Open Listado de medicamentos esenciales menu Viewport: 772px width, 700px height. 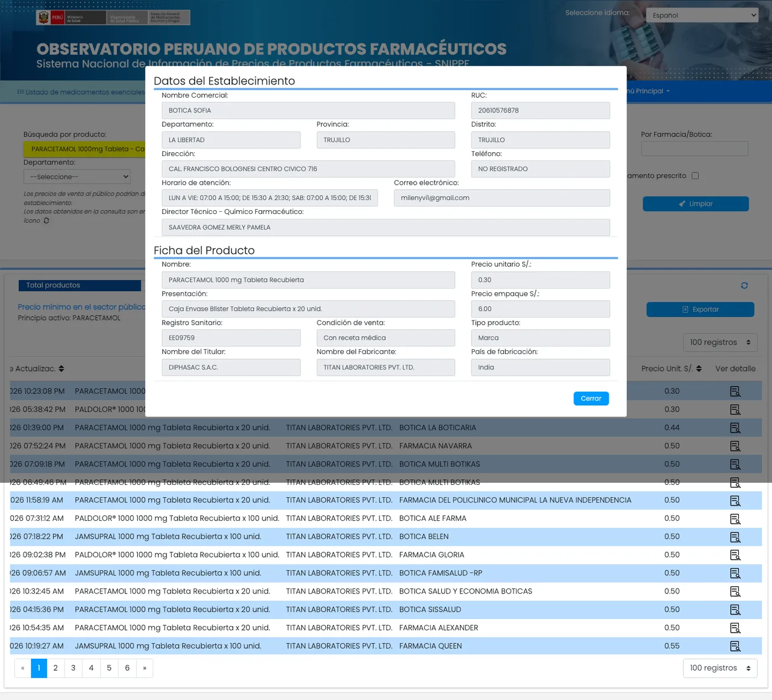pyautogui.click(x=81, y=92)
